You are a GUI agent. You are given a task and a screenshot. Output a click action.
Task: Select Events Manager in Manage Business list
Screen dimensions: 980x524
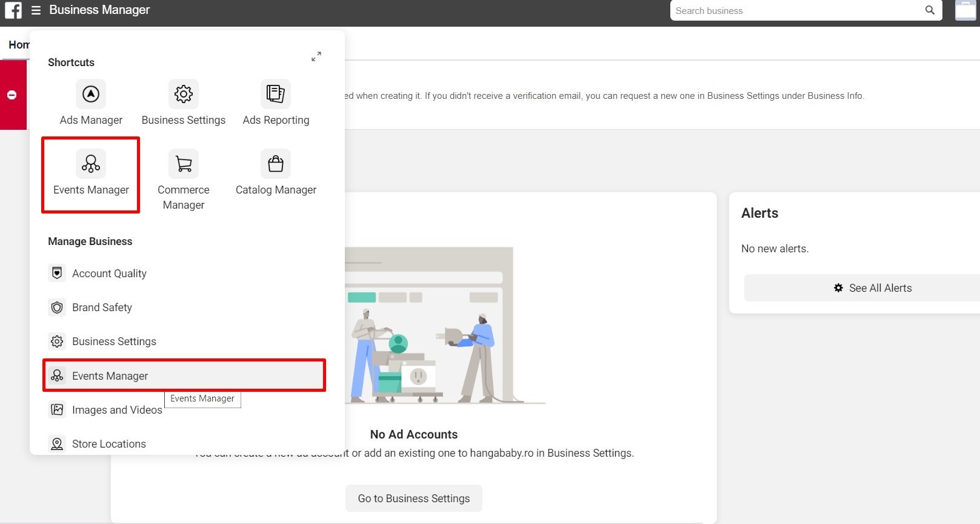(185, 375)
